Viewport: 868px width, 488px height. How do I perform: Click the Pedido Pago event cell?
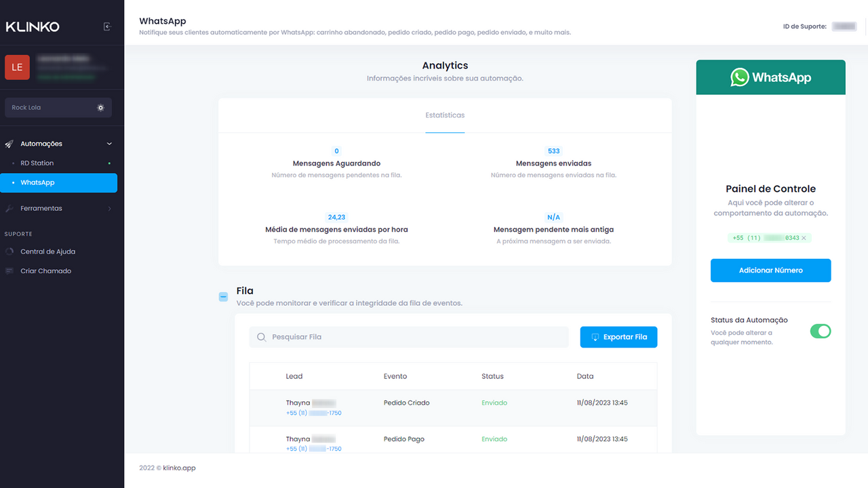click(x=404, y=439)
